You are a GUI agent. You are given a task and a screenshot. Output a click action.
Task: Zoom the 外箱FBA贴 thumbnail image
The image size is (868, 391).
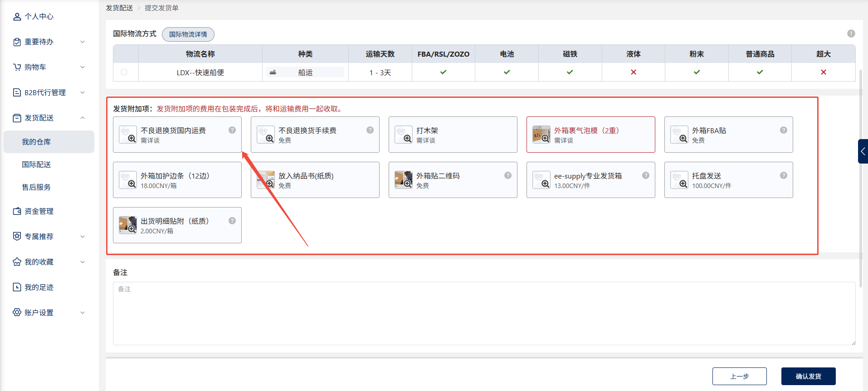[x=679, y=135]
